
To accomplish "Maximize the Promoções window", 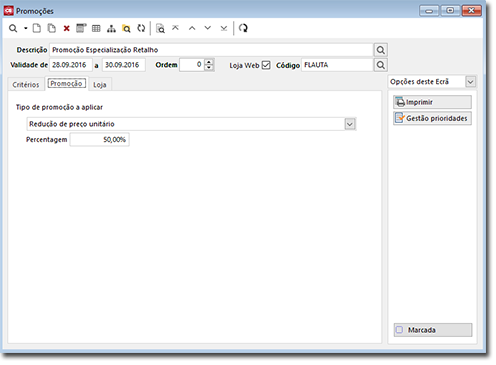I will [x=450, y=11].
